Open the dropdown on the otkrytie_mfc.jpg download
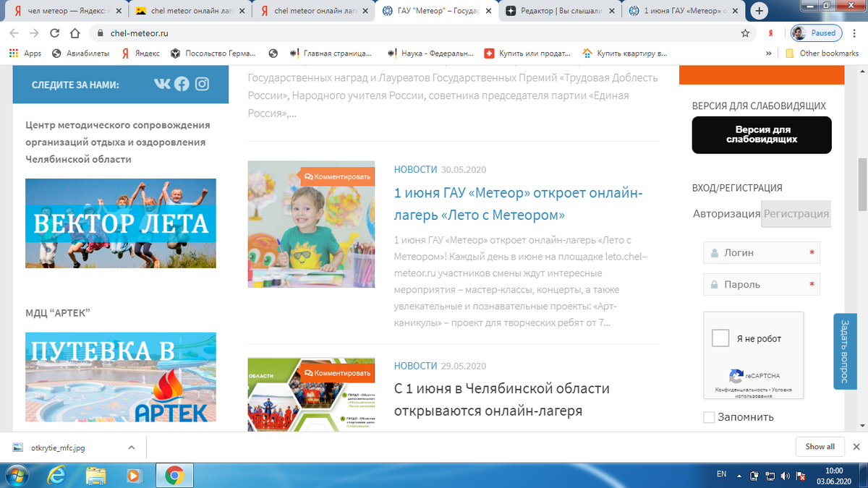Image resolution: width=868 pixels, height=488 pixels. coord(131,447)
